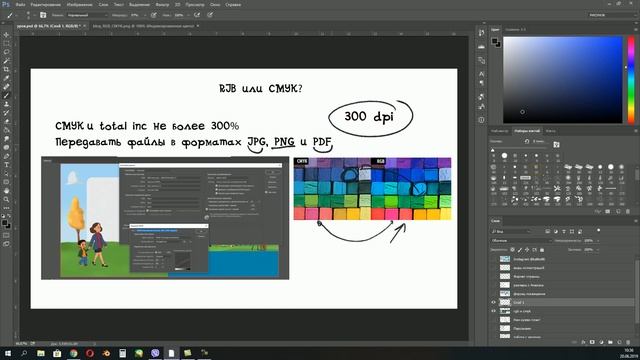Screen dimensions: 640x360
Task: Toggle Quick Mask mode
Action: point(6,235)
